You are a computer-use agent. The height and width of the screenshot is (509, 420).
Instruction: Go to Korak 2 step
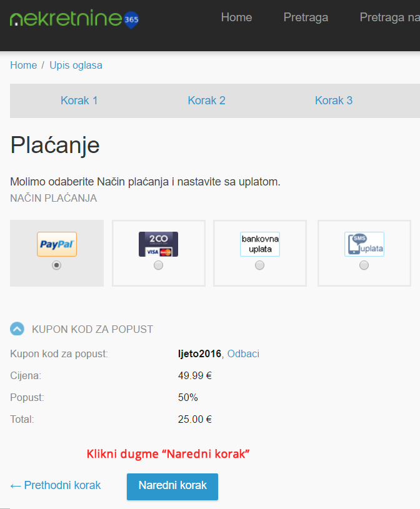pos(207,101)
